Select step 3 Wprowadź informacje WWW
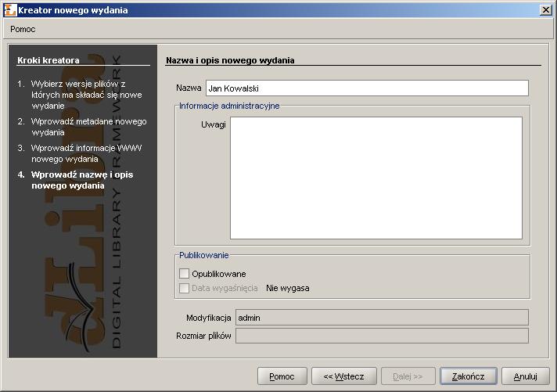This screenshot has width=557, height=392. click(80, 153)
